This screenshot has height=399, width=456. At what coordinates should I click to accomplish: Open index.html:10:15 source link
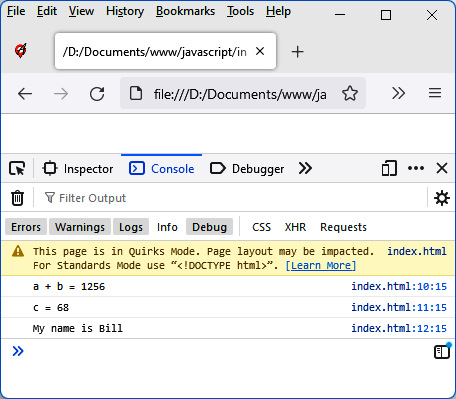399,286
